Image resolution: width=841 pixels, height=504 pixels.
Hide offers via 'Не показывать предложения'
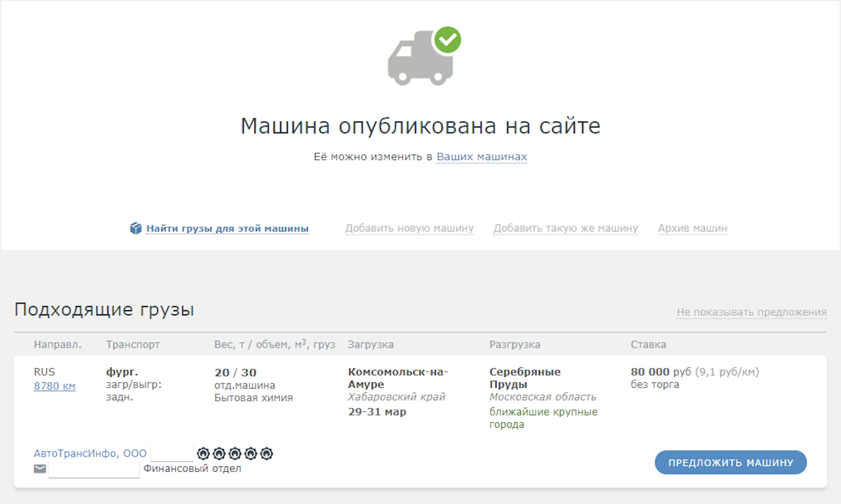tap(751, 312)
